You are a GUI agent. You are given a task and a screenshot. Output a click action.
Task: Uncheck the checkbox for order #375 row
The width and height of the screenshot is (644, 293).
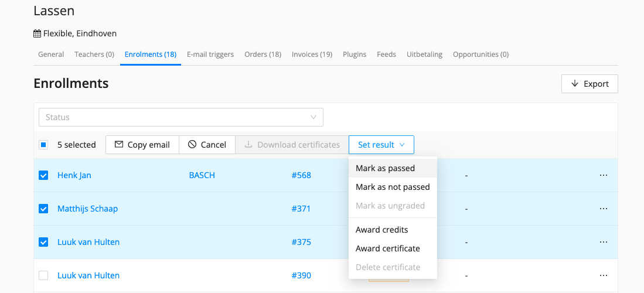[x=43, y=242]
